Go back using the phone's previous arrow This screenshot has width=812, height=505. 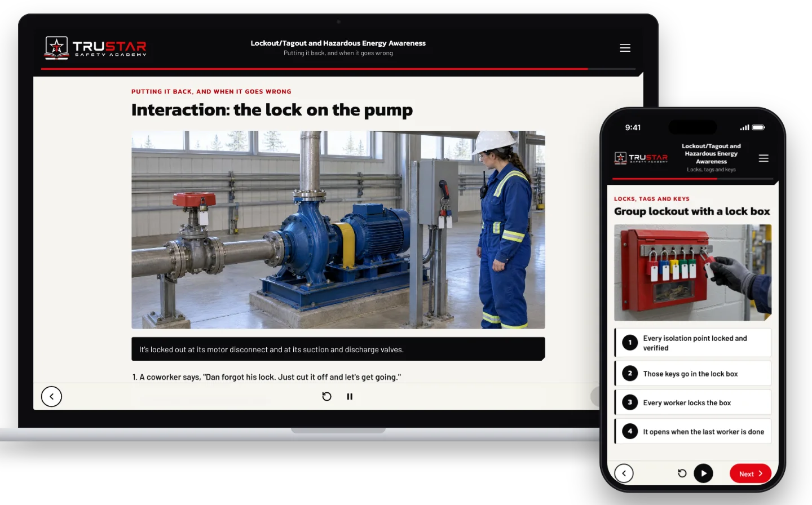pyautogui.click(x=624, y=473)
